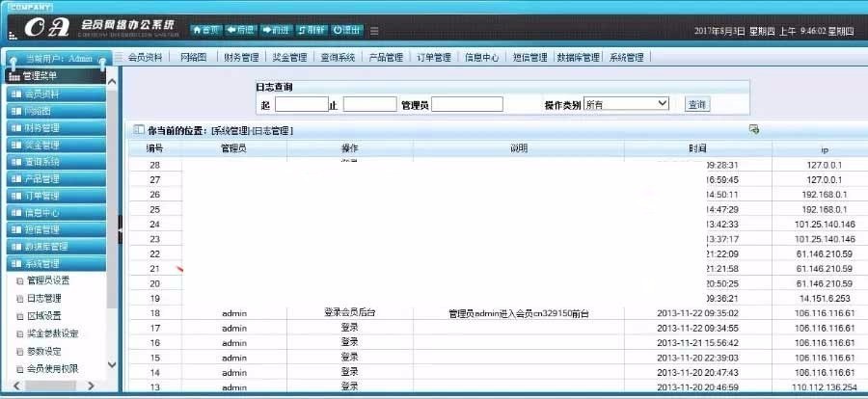The width and height of the screenshot is (868, 399).
Task: Open 订单管理 in the top menu bar
Action: click(x=433, y=57)
